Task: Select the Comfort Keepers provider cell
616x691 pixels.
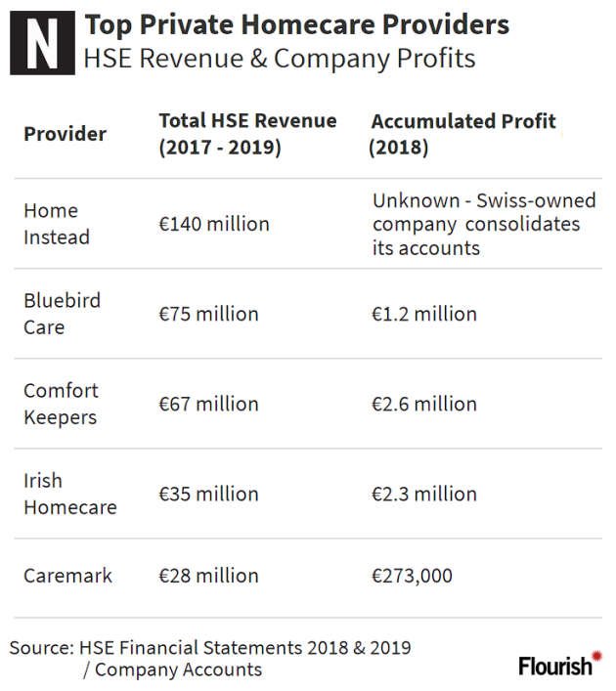Action: pyautogui.click(x=61, y=404)
